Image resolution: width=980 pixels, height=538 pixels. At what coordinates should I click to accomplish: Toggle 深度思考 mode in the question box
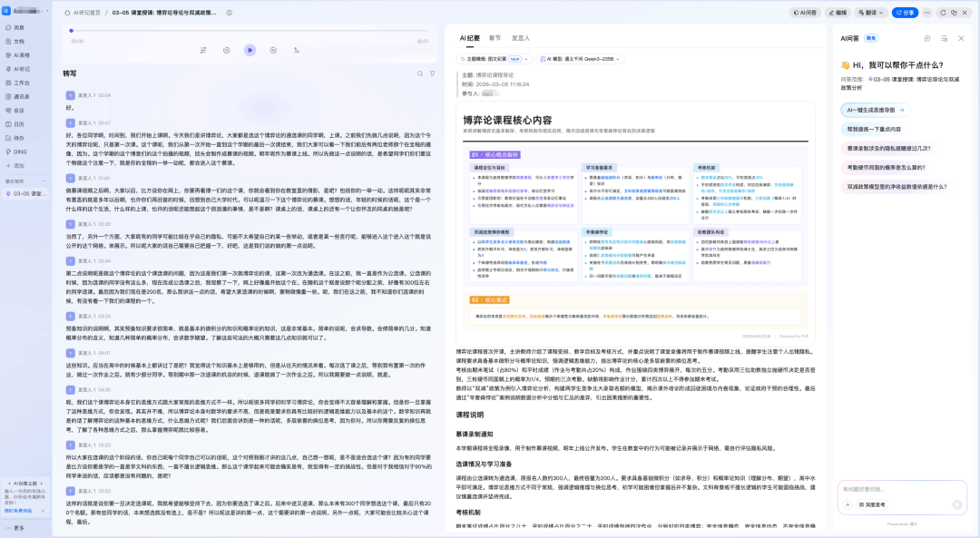click(x=873, y=504)
